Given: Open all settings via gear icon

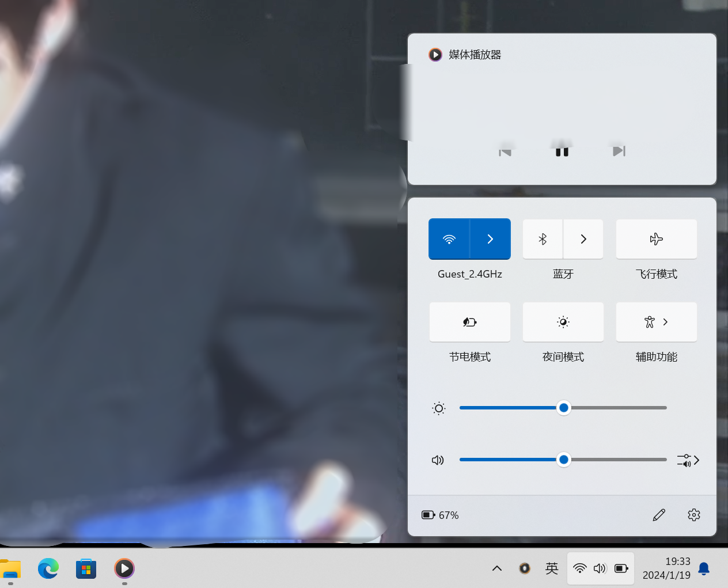Looking at the screenshot, I should (x=694, y=515).
